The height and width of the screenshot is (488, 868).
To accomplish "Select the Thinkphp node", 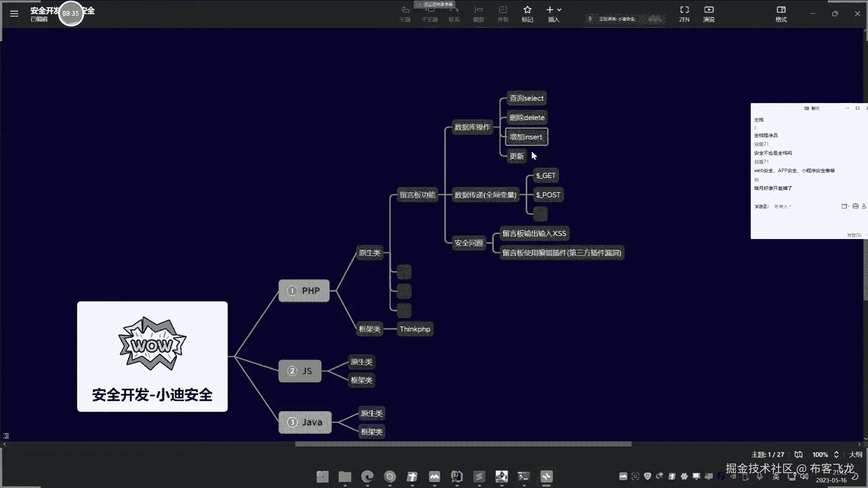I will pyautogui.click(x=415, y=329).
